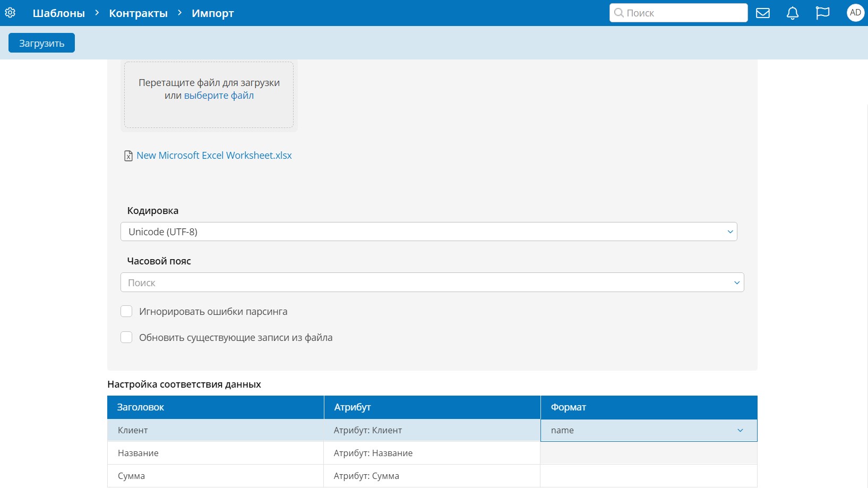Go to Контракты breadcrumb

tap(138, 13)
